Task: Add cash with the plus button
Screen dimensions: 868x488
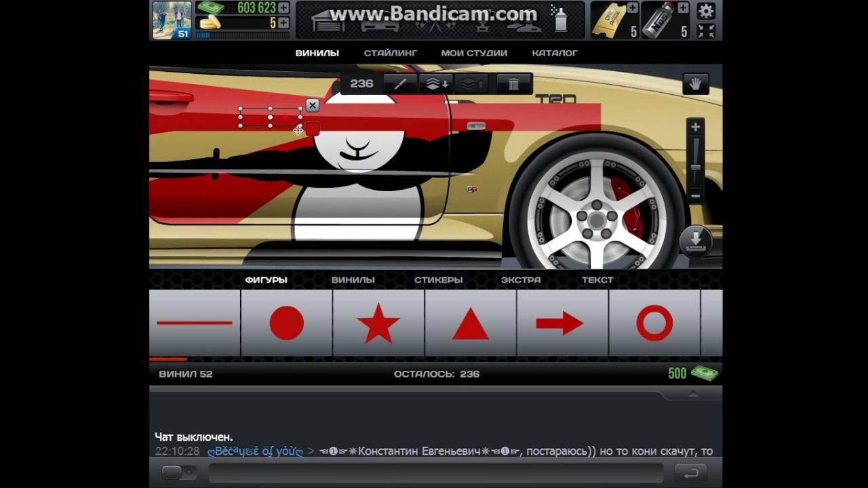Action: click(x=283, y=8)
